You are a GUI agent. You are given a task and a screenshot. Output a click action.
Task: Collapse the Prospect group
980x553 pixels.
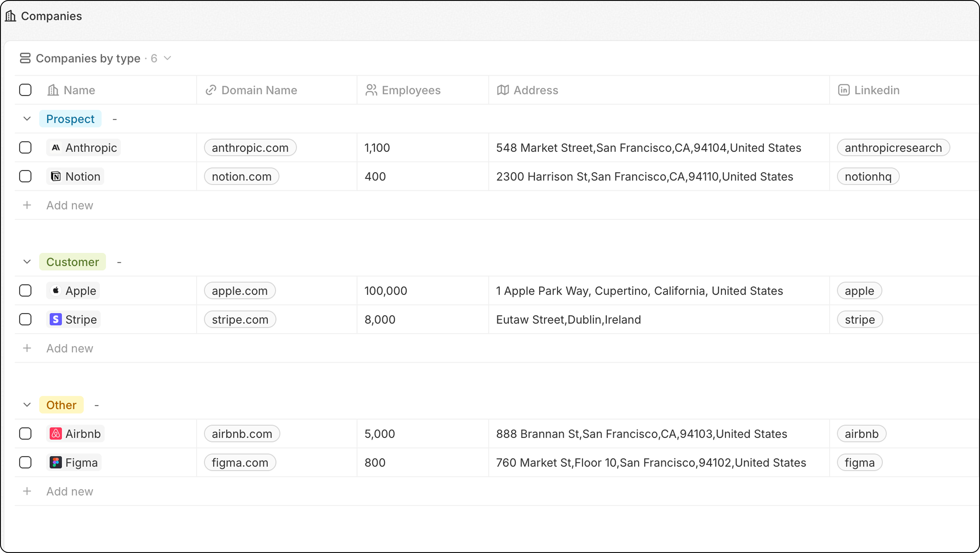27,119
